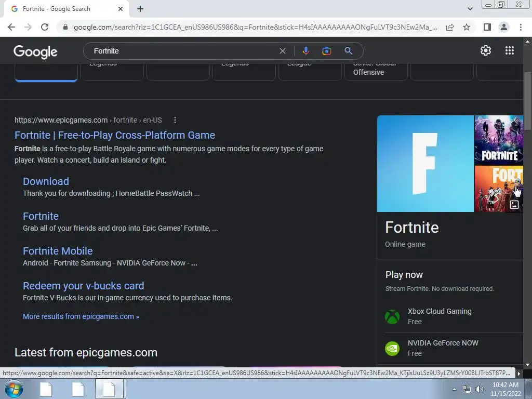This screenshot has height=399, width=532.
Task: Open Xbox Cloud Gaming Free option
Action: click(x=454, y=316)
